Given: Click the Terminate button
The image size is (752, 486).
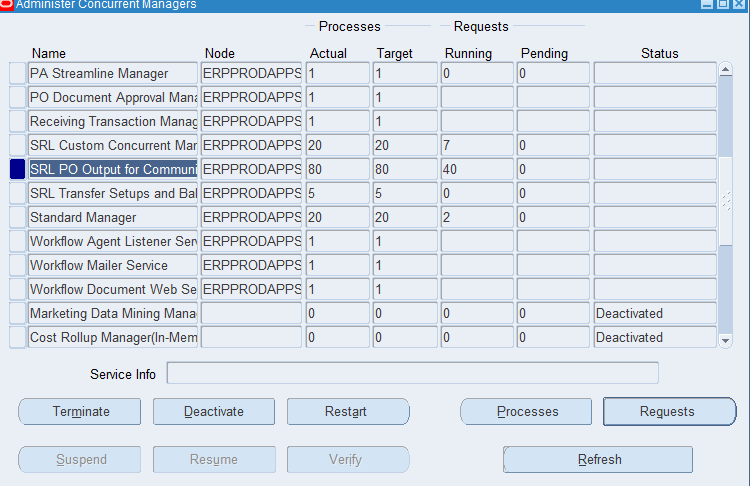Looking at the screenshot, I should tap(81, 412).
